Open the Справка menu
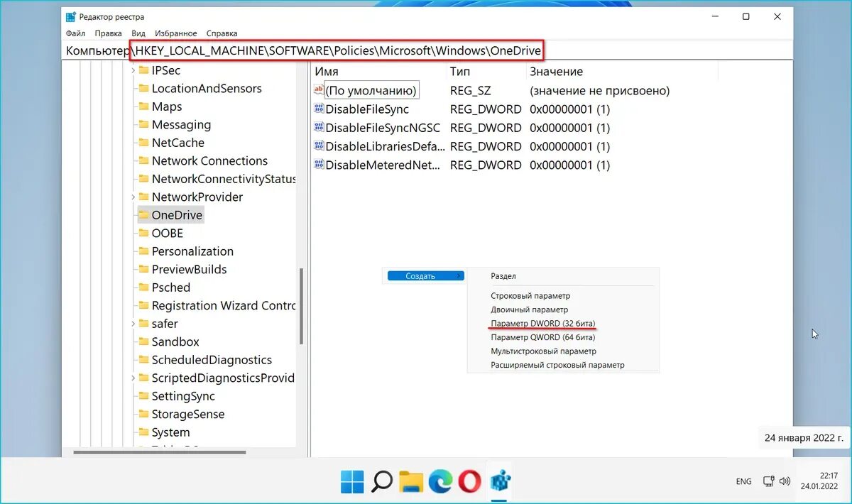The width and height of the screenshot is (852, 504). 222,33
